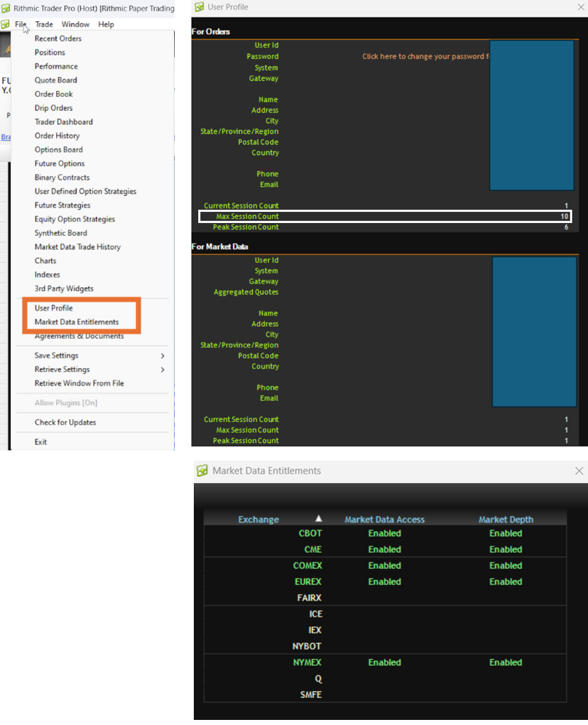Select Future Strategies menu item
The image size is (588, 725).
[63, 205]
